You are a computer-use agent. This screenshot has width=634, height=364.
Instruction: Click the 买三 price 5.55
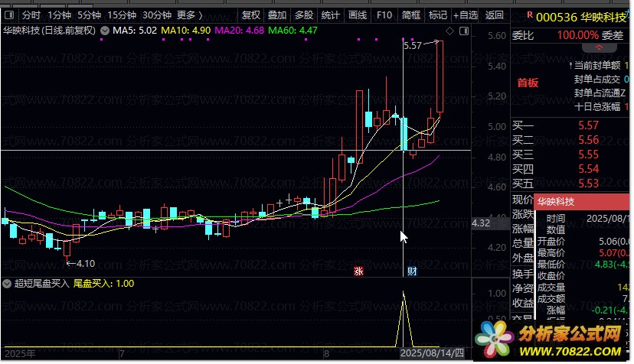coord(588,154)
